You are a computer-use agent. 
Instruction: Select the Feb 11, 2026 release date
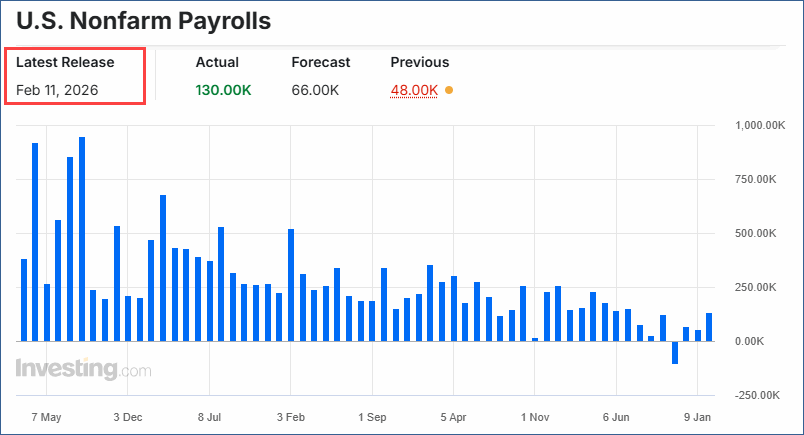tap(64, 90)
